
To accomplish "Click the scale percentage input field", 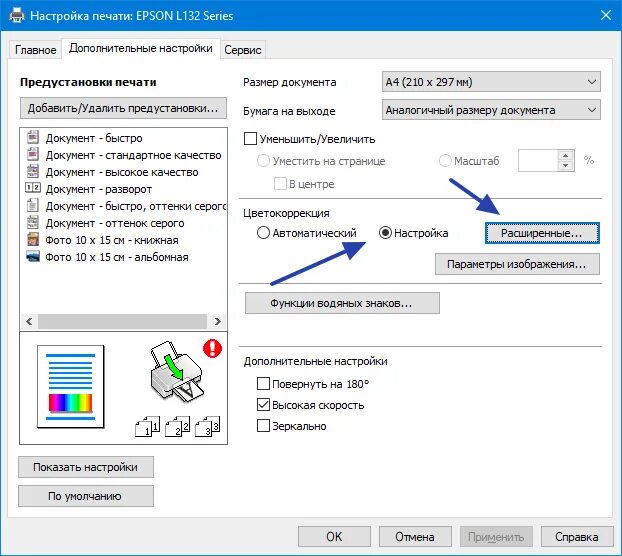I will (538, 161).
